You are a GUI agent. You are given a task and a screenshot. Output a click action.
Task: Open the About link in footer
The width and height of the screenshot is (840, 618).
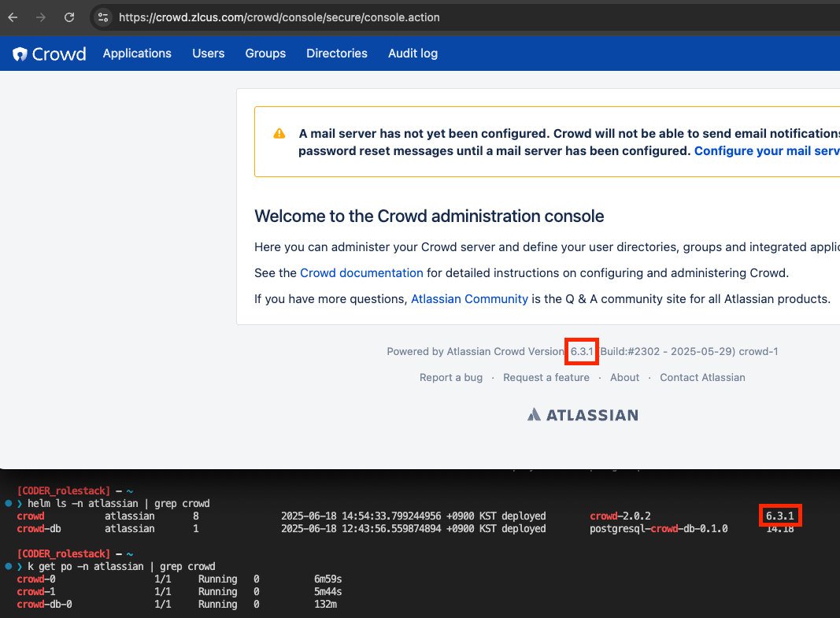point(624,378)
